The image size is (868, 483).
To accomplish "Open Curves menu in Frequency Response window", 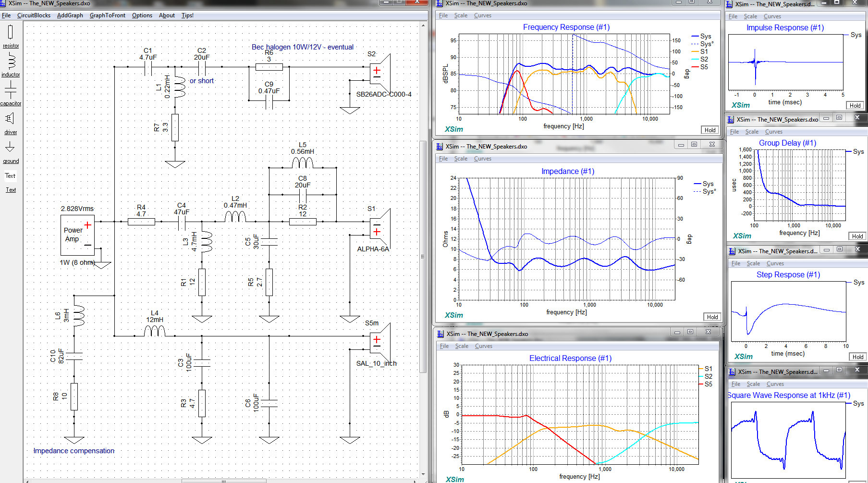I will click(483, 15).
